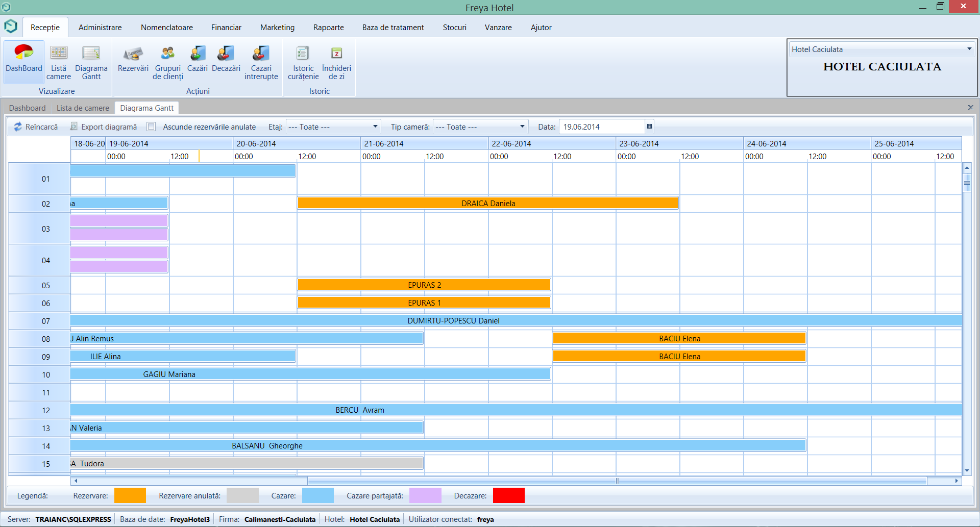980x527 pixels.
Task: Click the Reîncarcă button
Action: point(36,127)
